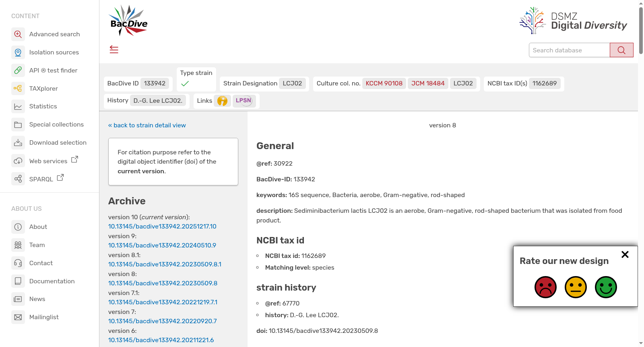Click the NCBI tax ID 1162689 badge
The image size is (644, 347).
coord(545,83)
